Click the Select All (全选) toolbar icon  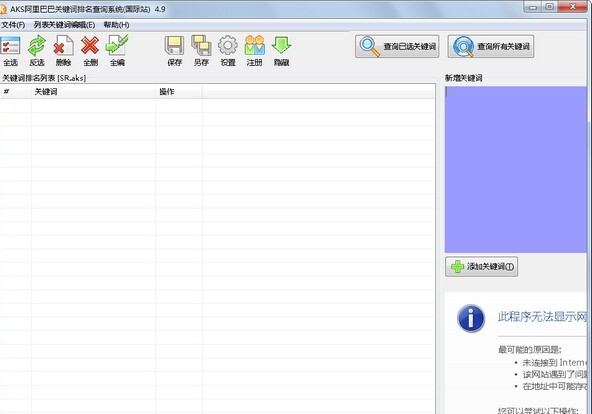(10, 51)
